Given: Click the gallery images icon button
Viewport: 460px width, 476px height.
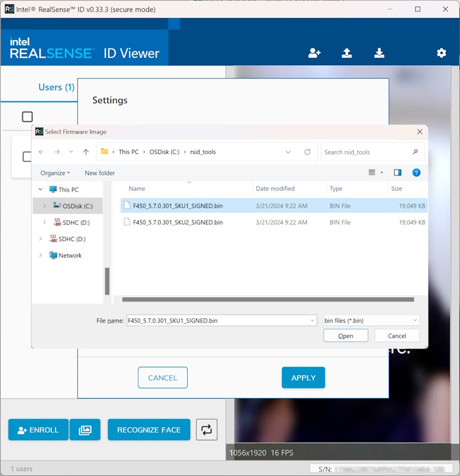Looking at the screenshot, I should (x=85, y=429).
